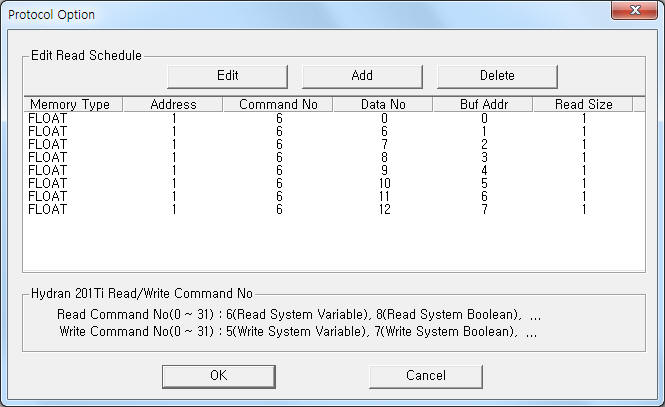
Task: Confirm with the OK button
Action: pos(219,376)
